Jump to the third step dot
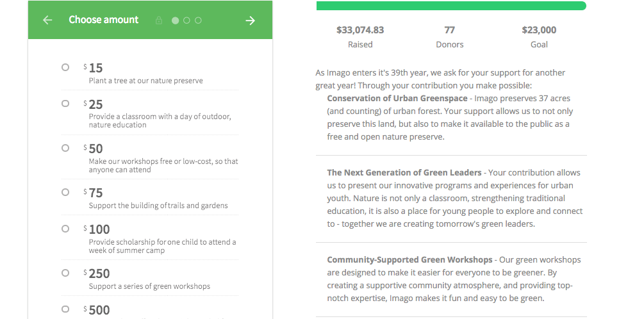 [199, 20]
